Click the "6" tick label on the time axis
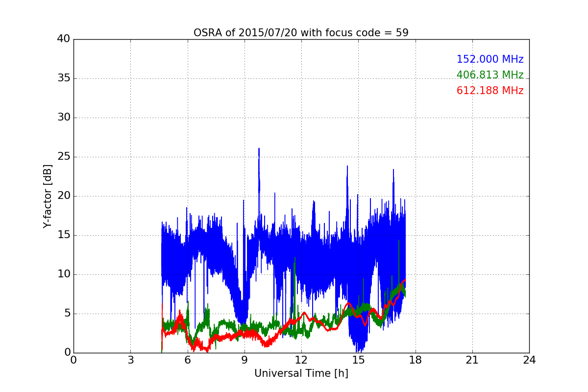 (187, 360)
